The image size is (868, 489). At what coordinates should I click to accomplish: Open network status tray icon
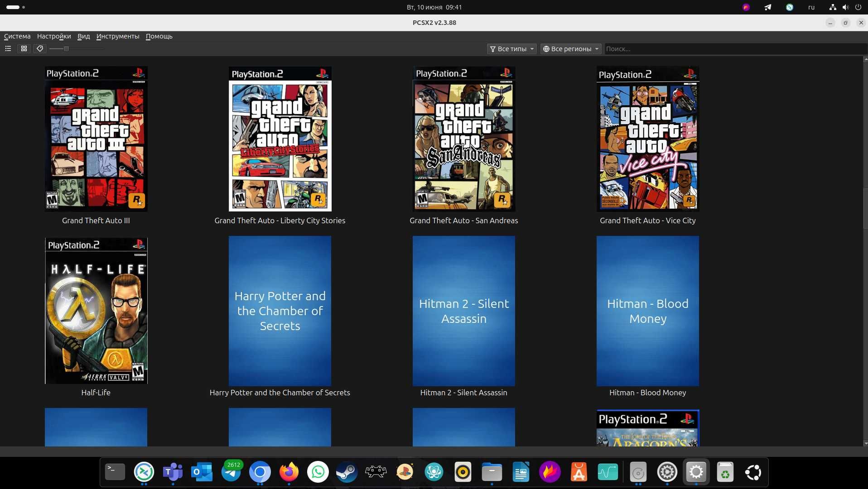click(833, 7)
